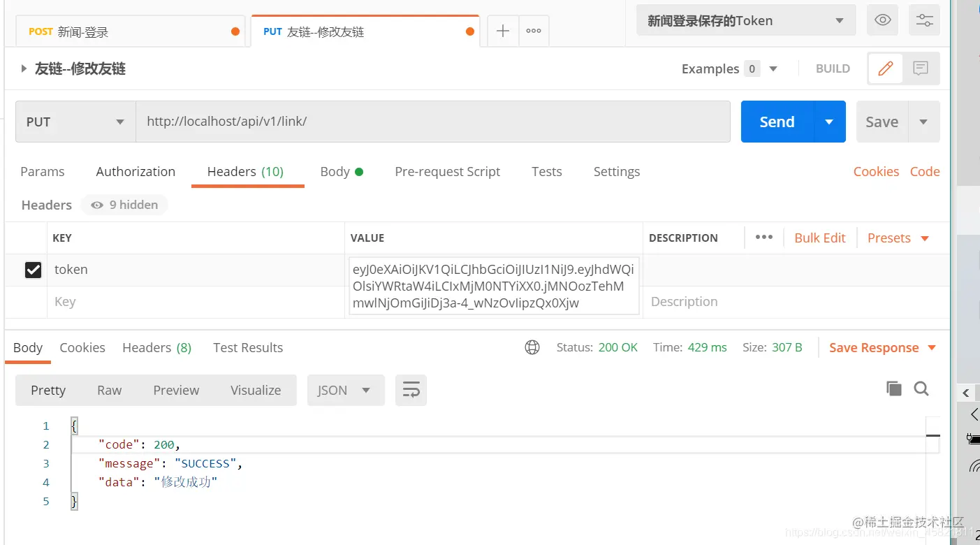Screen dimensions: 980x545
Task: Click the "code": 200 response line
Action: click(x=140, y=444)
